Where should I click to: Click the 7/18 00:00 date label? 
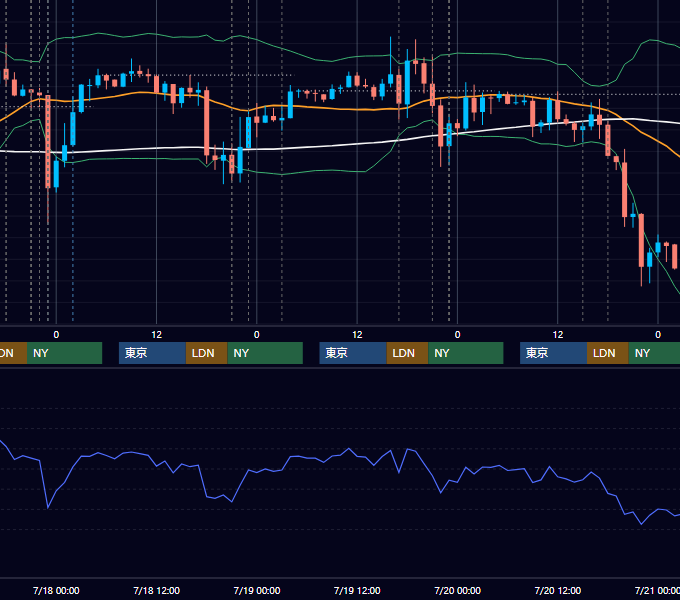56,590
